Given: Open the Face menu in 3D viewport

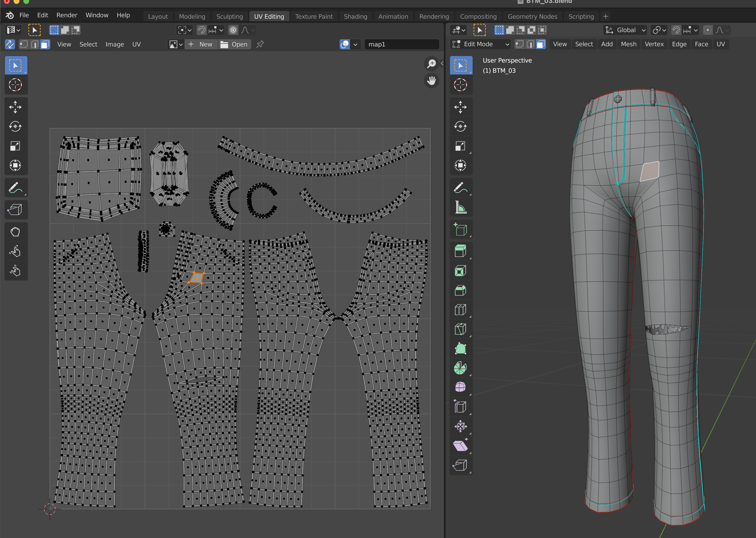Looking at the screenshot, I should 701,44.
